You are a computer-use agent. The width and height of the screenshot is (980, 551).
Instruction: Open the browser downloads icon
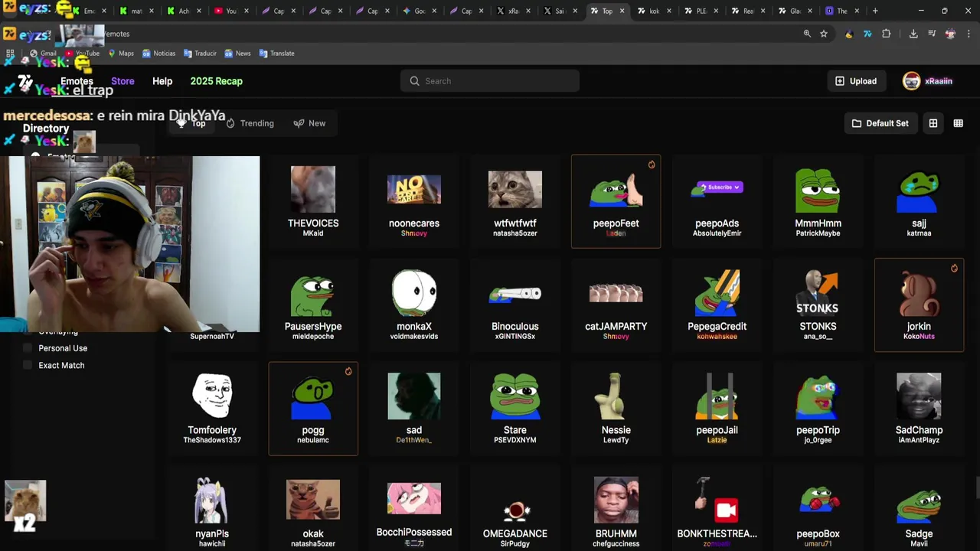(913, 34)
